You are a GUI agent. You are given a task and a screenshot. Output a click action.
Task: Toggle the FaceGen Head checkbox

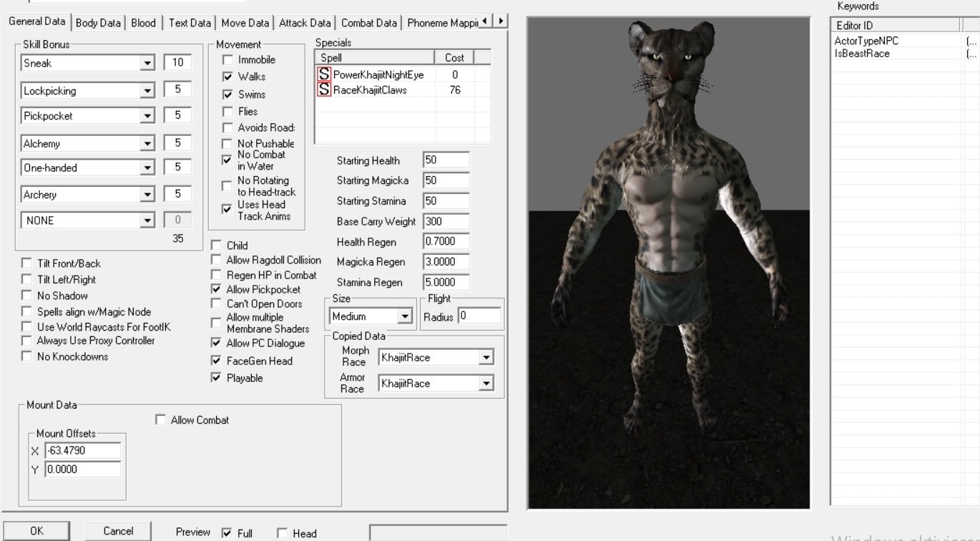(216, 361)
